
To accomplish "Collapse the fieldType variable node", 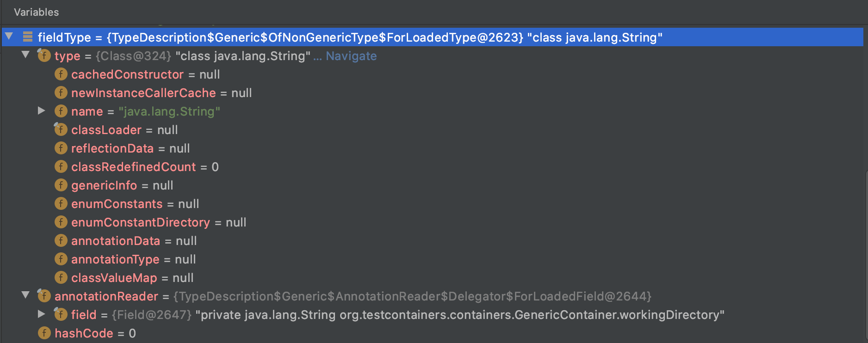I will 9,37.
